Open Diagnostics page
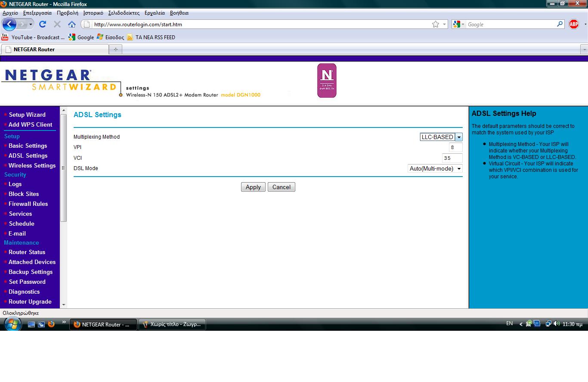Viewport: 588px width, 382px height. [24, 292]
